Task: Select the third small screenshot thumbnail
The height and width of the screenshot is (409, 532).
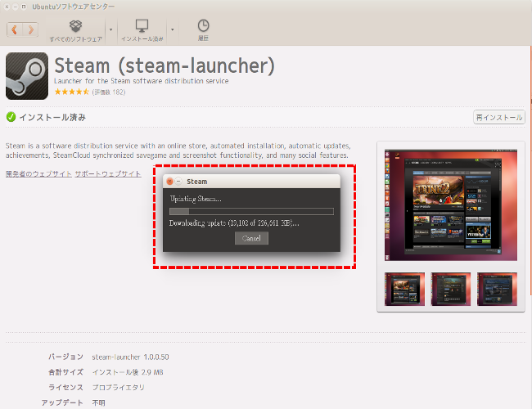Action: pos(497,289)
